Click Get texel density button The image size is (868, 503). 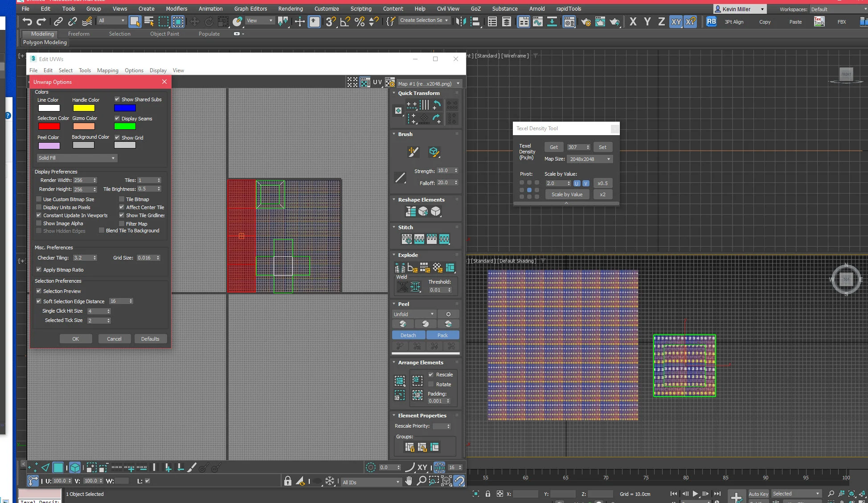(x=554, y=147)
